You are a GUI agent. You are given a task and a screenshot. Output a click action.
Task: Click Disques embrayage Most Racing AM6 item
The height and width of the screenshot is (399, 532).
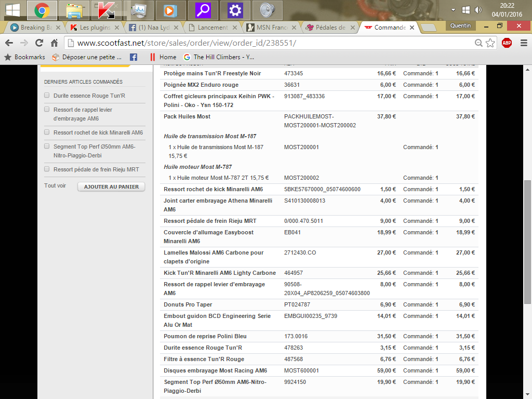(216, 370)
